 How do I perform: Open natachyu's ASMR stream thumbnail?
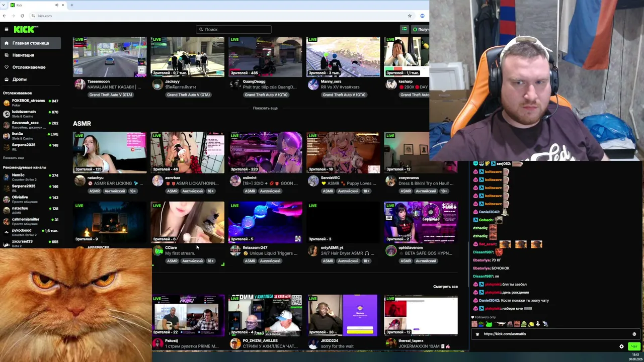click(110, 152)
